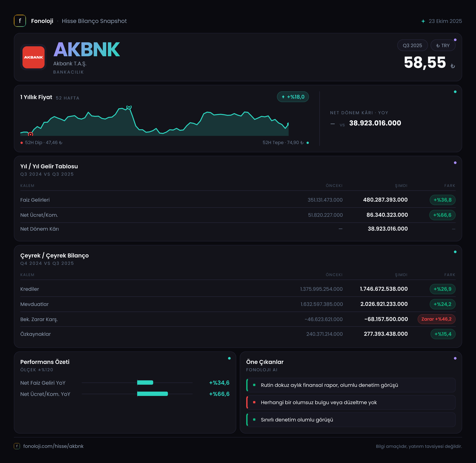Click the Net Dönem Kârı row label in the table

point(40,229)
